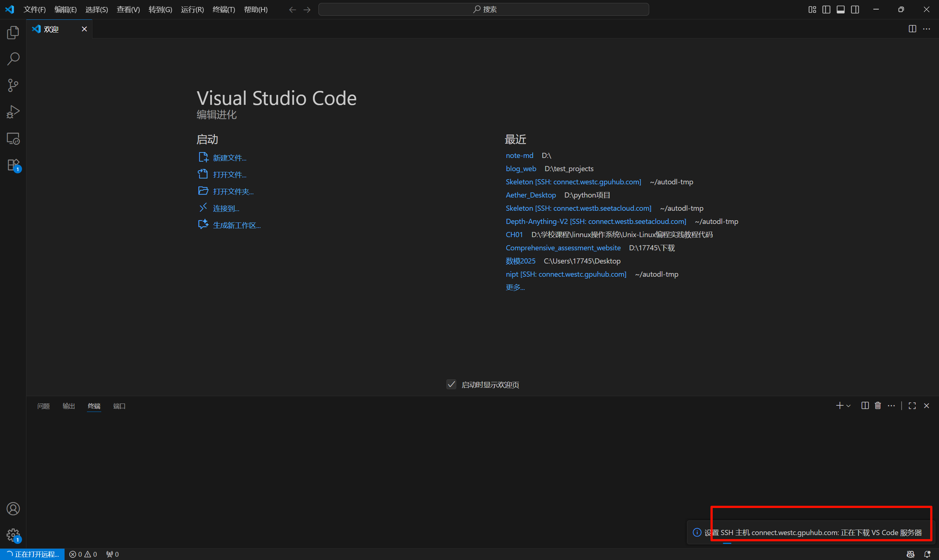Open recent folder CH01
Viewport: 939px width, 560px height.
coord(514,235)
